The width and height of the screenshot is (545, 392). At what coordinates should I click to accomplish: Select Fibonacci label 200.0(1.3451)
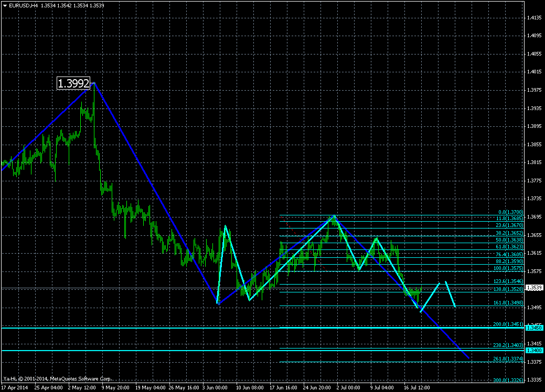[508, 324]
